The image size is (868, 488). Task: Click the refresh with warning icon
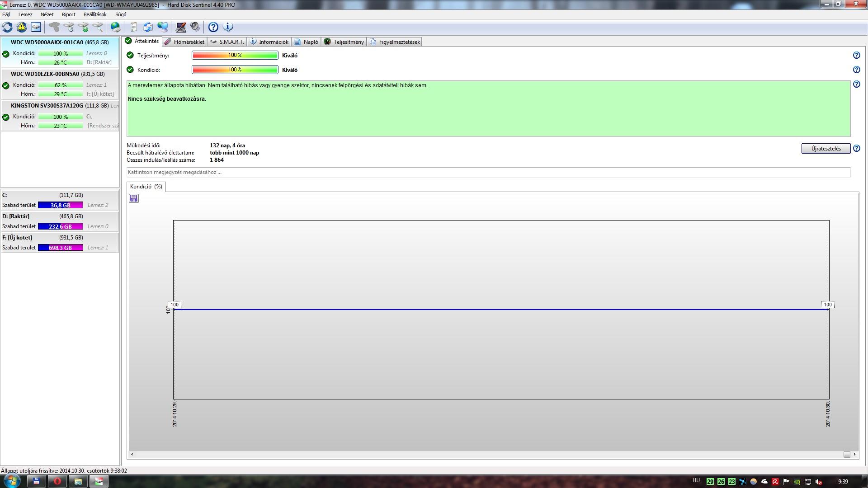[22, 27]
